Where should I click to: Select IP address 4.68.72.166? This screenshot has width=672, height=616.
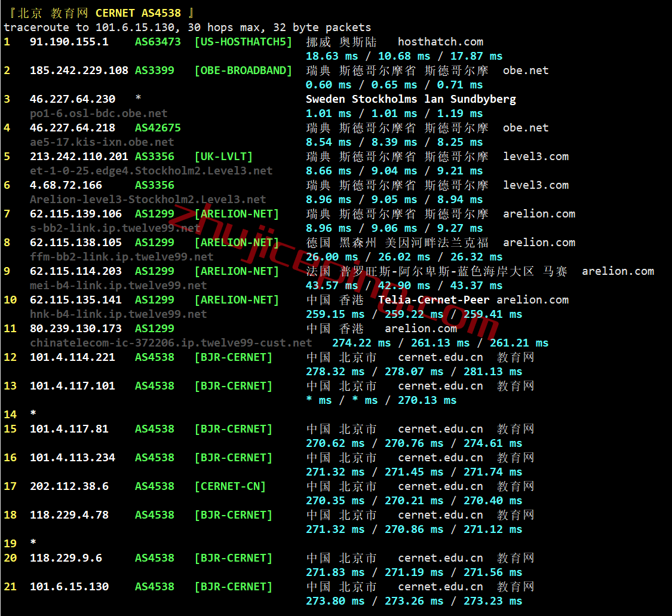pyautogui.click(x=66, y=186)
